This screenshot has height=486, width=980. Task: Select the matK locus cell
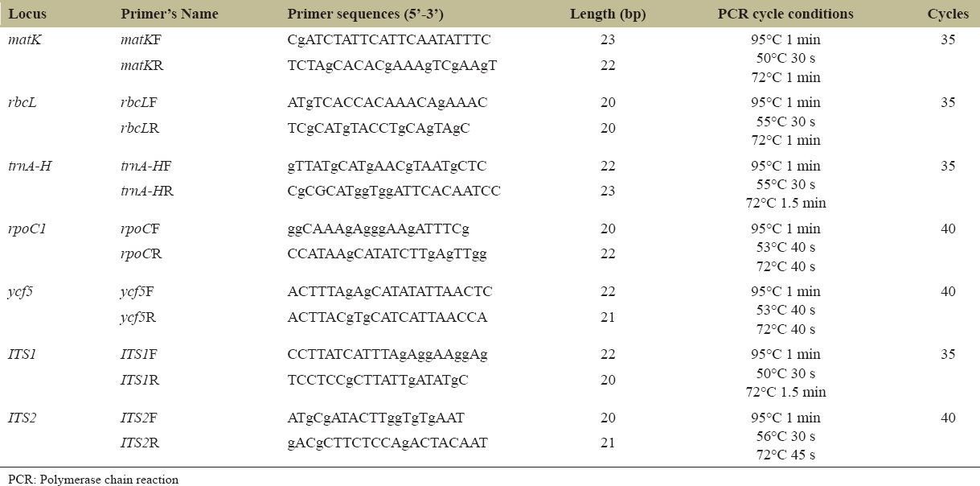(24, 39)
